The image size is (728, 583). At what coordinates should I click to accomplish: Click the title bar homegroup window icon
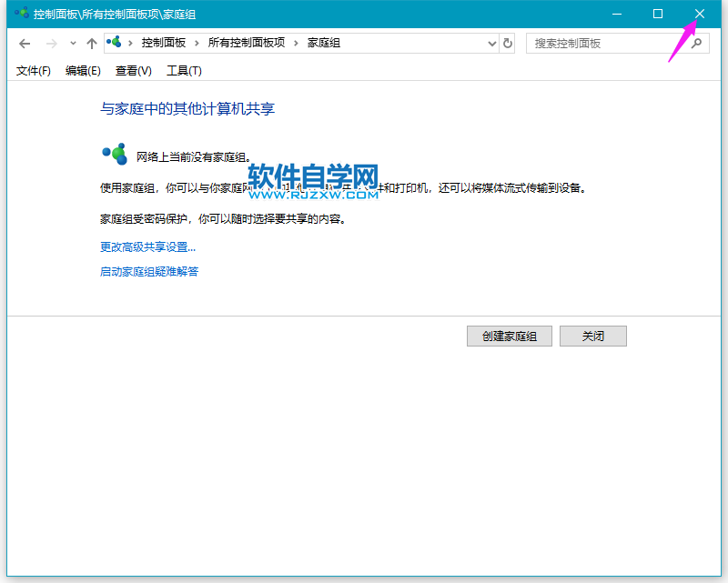click(20, 14)
